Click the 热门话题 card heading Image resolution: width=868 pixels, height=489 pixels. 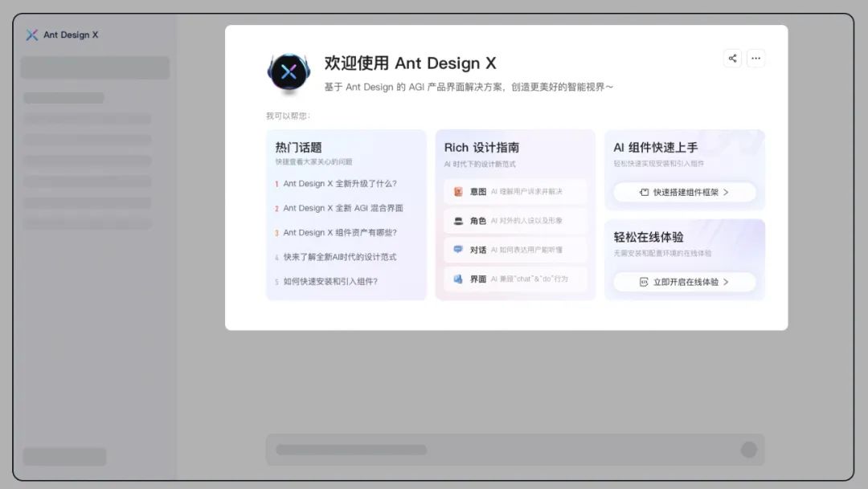(x=298, y=148)
